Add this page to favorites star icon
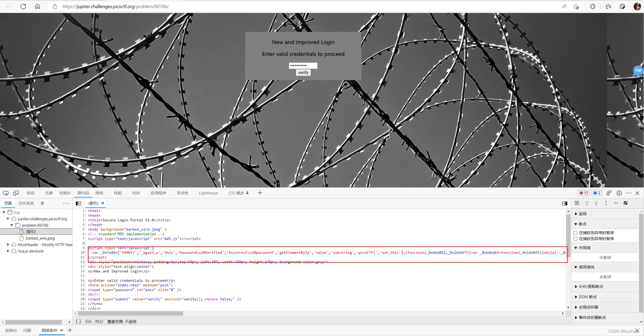This screenshot has width=644, height=336. 576,7
